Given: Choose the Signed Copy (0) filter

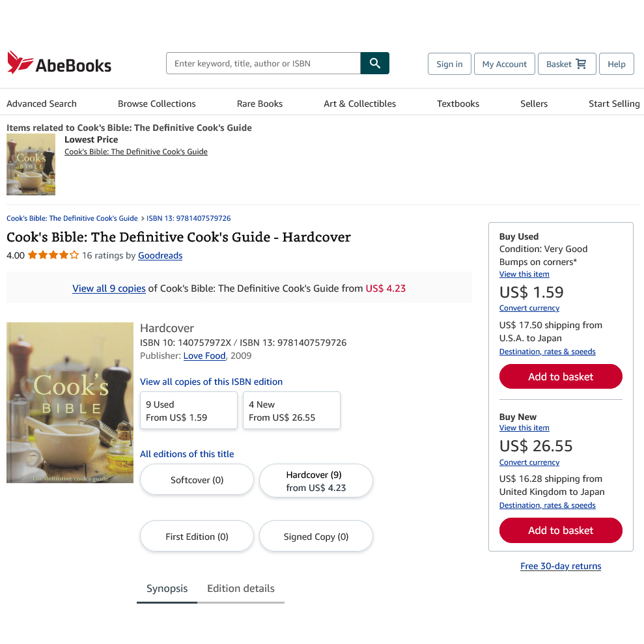Looking at the screenshot, I should [x=316, y=537].
